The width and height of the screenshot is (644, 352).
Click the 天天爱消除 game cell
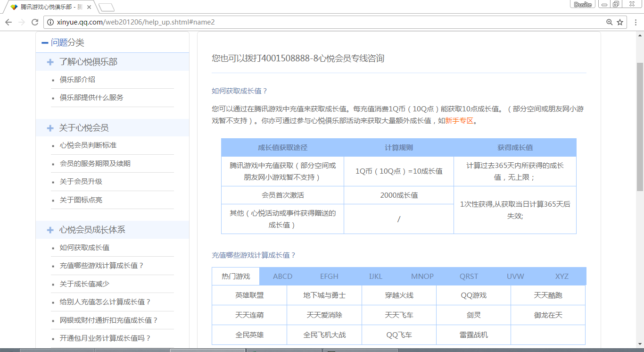coord(324,315)
